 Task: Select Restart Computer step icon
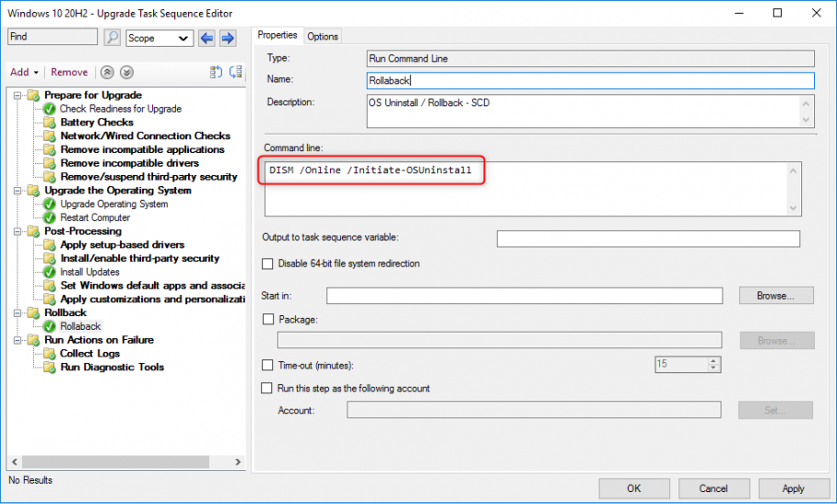click(x=50, y=217)
